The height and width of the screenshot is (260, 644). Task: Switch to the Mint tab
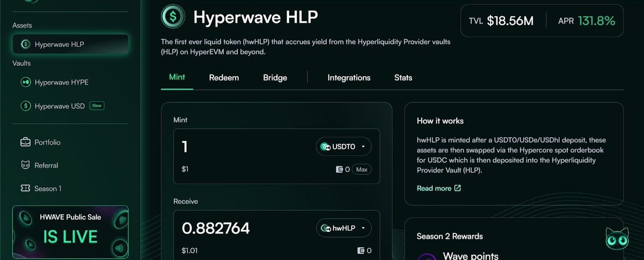click(x=177, y=77)
